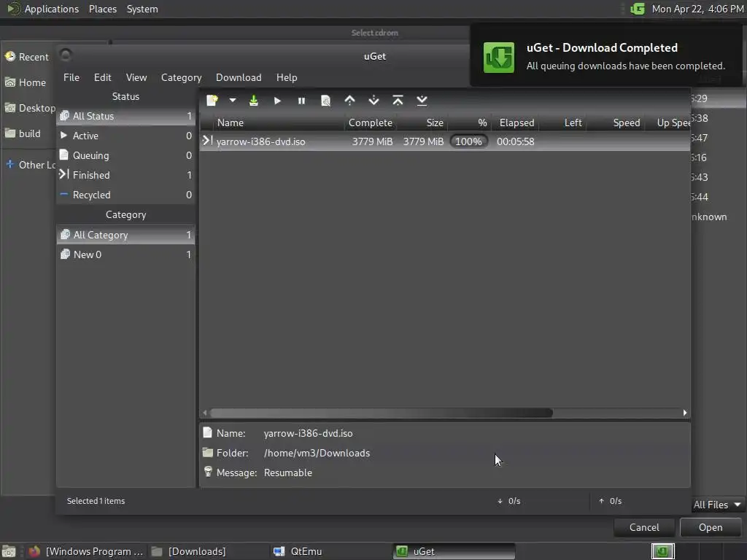The image size is (747, 560).
Task: Click the New Download toolbar icon
Action: 212,101
